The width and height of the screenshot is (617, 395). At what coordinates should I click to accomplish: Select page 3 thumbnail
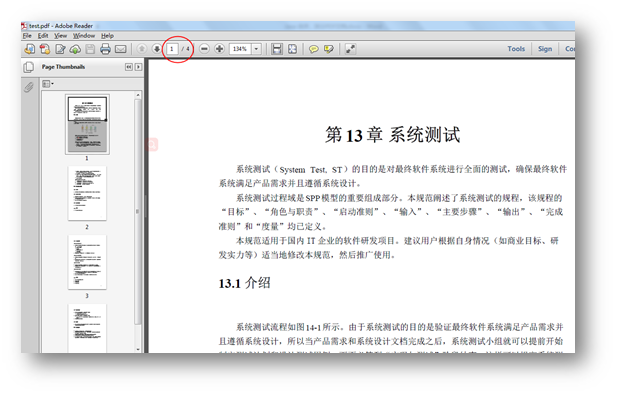(87, 262)
